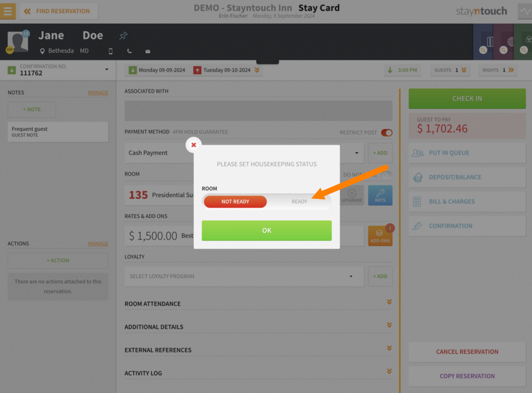Toggle the Restrict Post switch
Image resolution: width=532 pixels, height=393 pixels.
coord(386,132)
